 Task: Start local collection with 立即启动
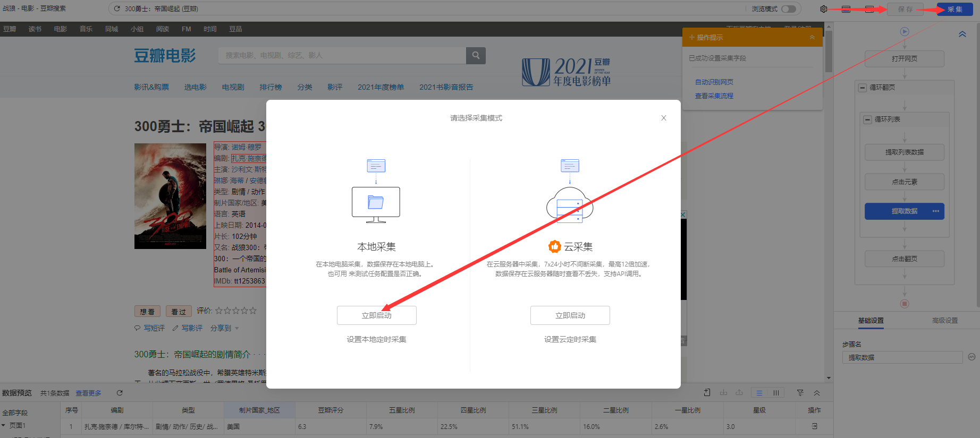click(x=376, y=315)
